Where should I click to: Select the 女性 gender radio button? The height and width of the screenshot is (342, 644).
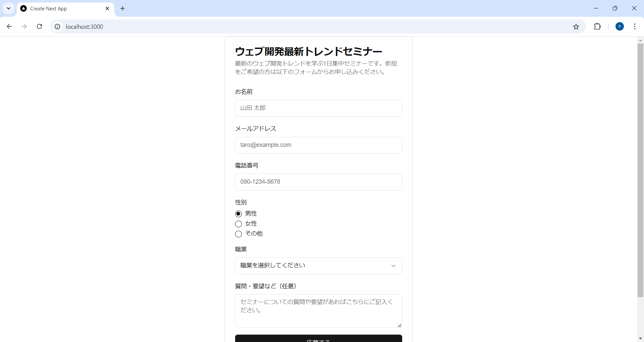click(x=238, y=224)
